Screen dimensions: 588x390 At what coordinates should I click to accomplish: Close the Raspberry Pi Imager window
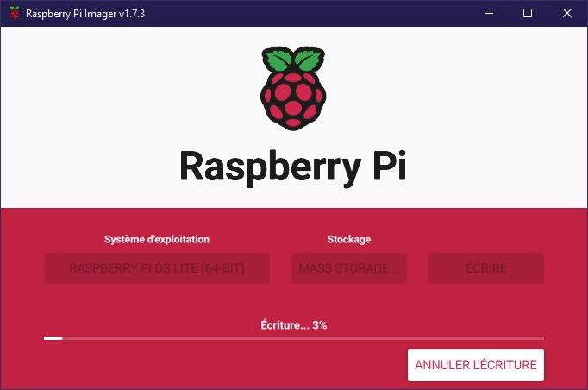(567, 13)
